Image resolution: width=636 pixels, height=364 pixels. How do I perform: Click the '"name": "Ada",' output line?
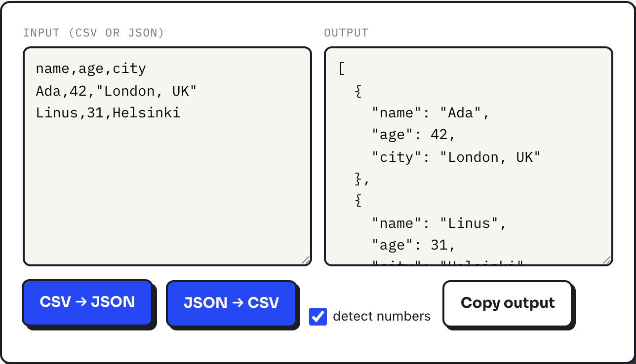431,113
